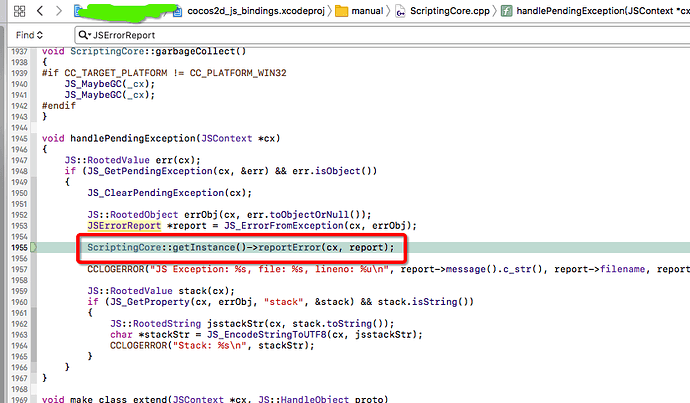Click line number 1953 in the gutter

pyautogui.click(x=19, y=226)
